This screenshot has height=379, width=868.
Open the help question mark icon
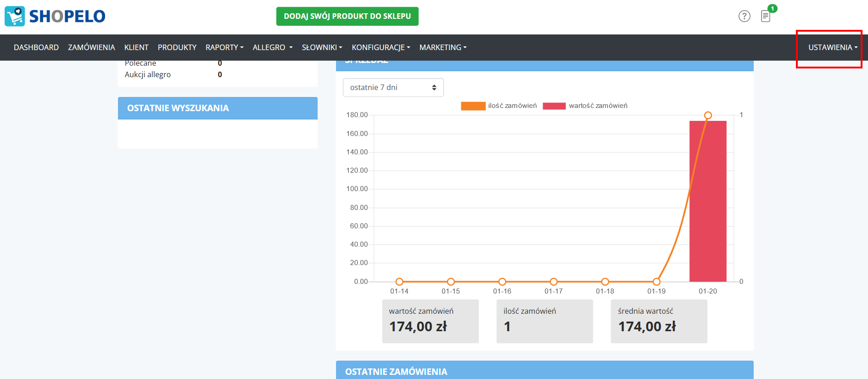744,16
